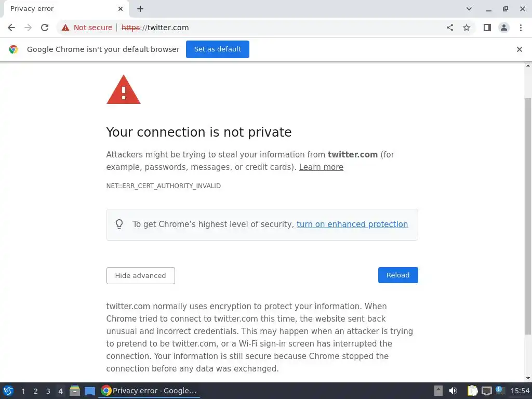Open the profile avatar icon

[504, 28]
